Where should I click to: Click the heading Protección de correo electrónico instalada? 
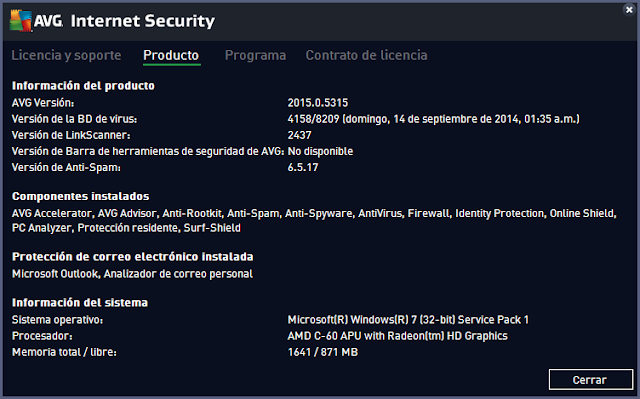(x=133, y=257)
